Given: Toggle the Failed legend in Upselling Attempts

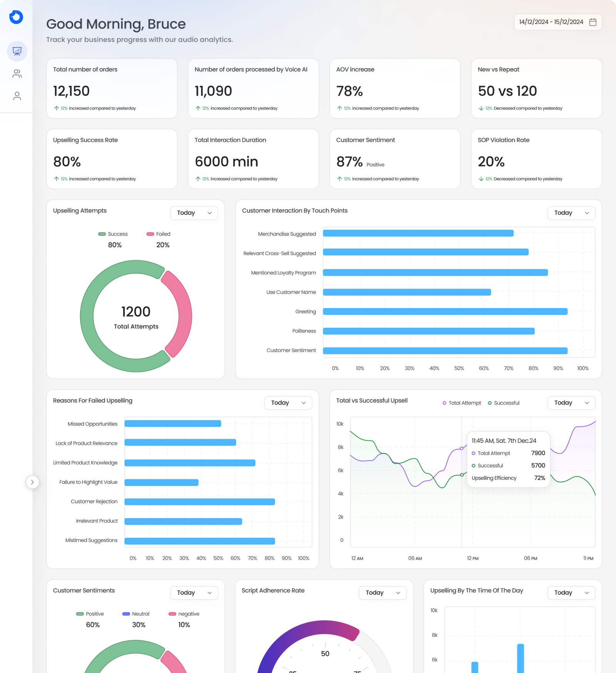Looking at the screenshot, I should tap(158, 234).
